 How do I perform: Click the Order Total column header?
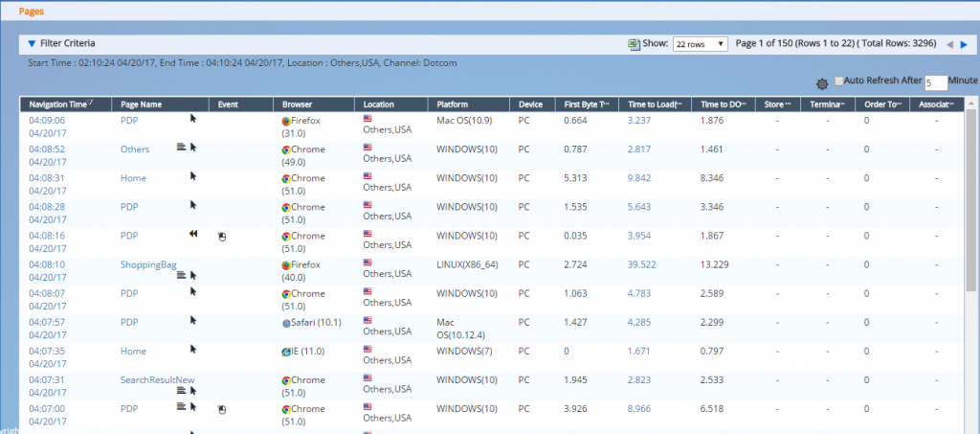(882, 104)
